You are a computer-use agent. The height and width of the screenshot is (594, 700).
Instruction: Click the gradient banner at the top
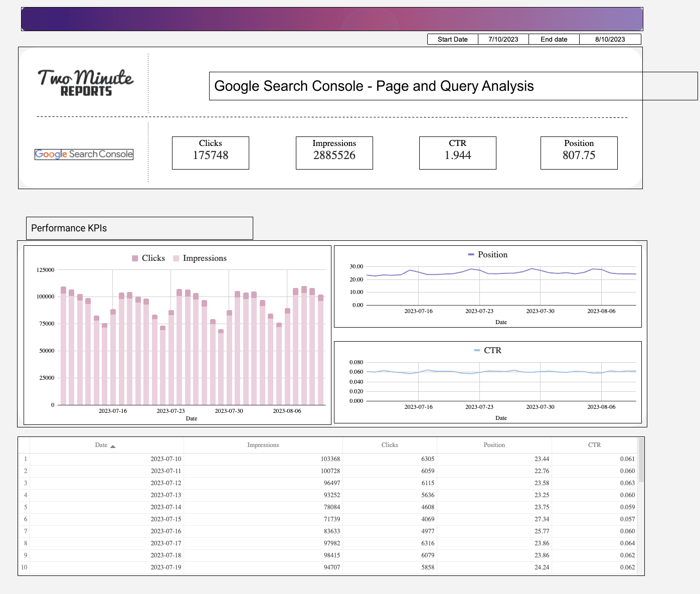[x=331, y=19]
